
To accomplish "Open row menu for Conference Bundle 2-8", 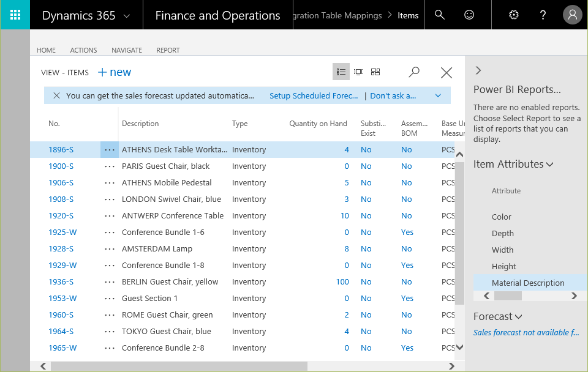I will point(110,348).
